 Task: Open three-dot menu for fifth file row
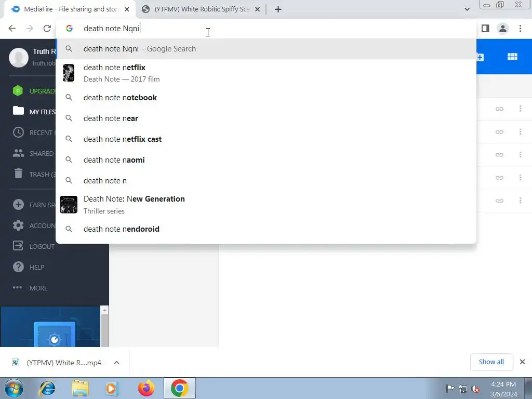pyautogui.click(x=520, y=201)
